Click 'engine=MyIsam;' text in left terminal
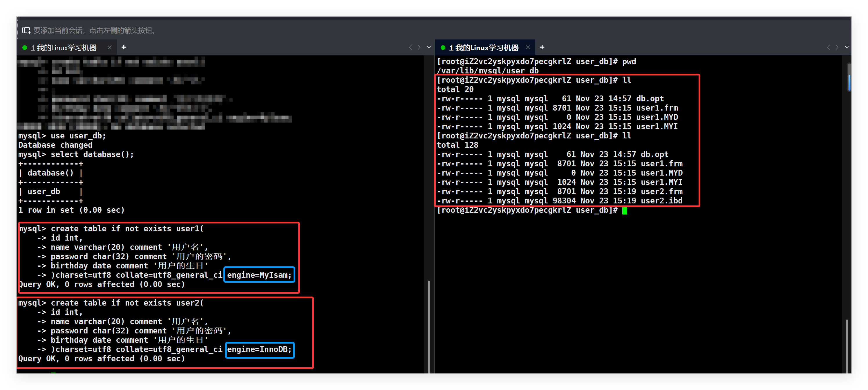Viewport: 868px width, 390px height. click(259, 275)
